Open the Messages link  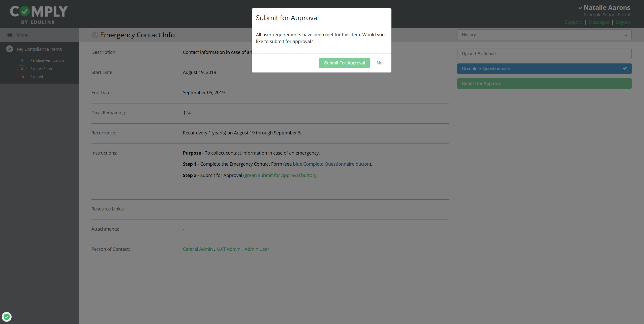pos(599,22)
